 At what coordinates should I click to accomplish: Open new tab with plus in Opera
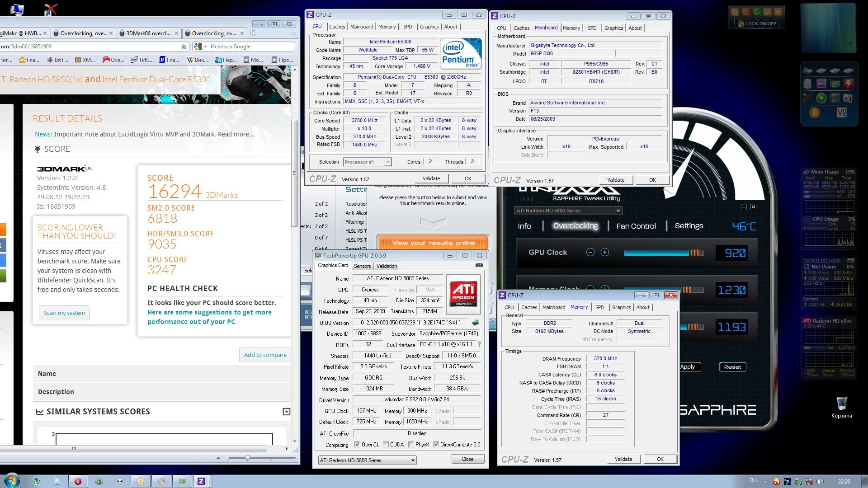[253, 33]
